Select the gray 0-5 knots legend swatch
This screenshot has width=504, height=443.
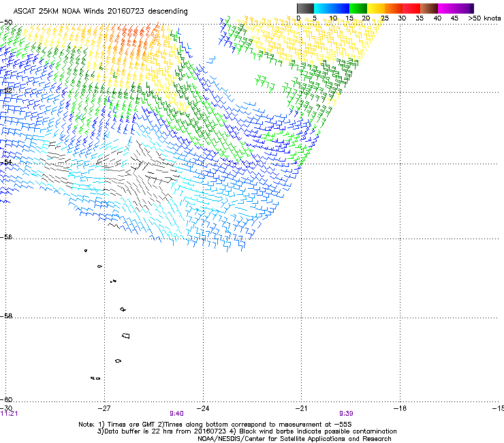305,8
